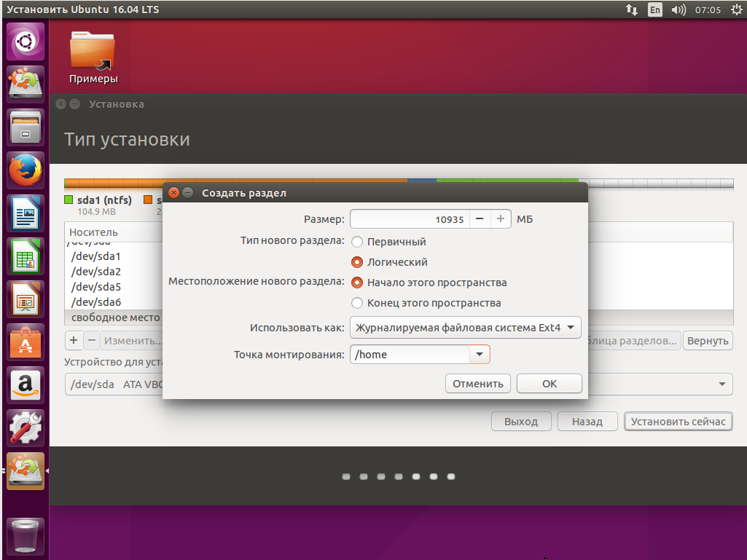Select /dev/sda6 row in partition table
Image resolution: width=747 pixels, height=560 pixels.
pyautogui.click(x=114, y=302)
